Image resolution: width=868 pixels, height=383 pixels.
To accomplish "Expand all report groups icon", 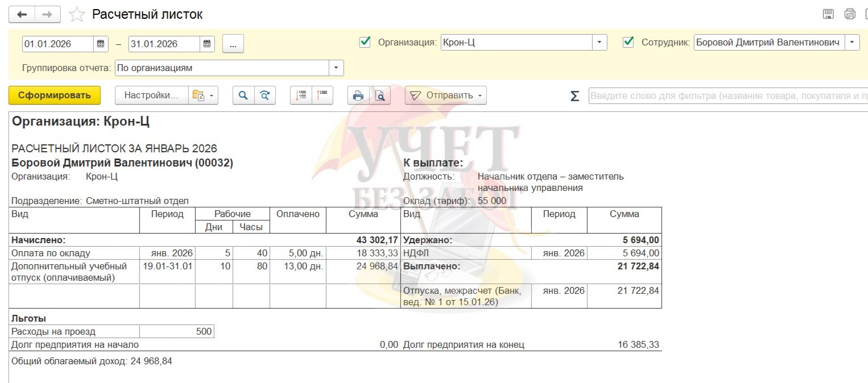I will click(x=301, y=95).
